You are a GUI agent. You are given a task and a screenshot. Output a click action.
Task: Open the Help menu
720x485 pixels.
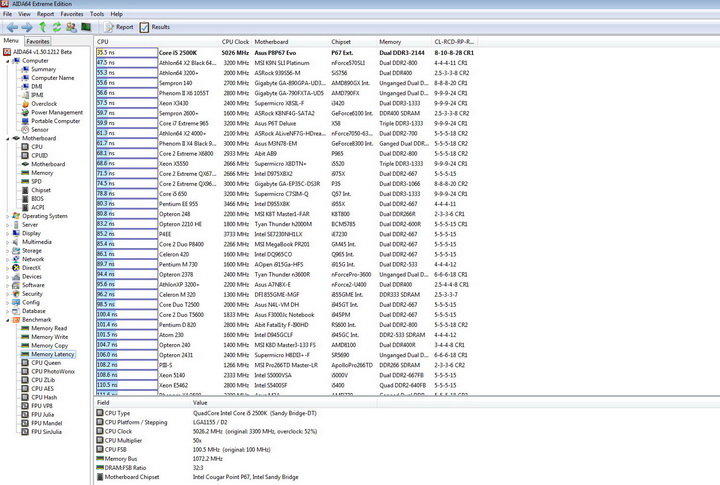click(x=117, y=14)
